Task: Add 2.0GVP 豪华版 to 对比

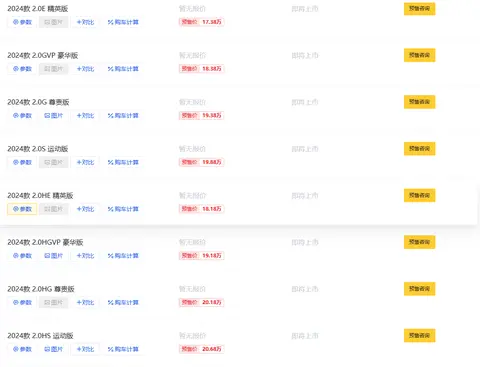Action: click(85, 69)
